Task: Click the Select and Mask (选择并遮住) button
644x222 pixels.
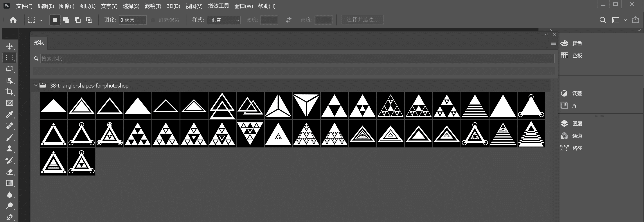Action: click(363, 20)
